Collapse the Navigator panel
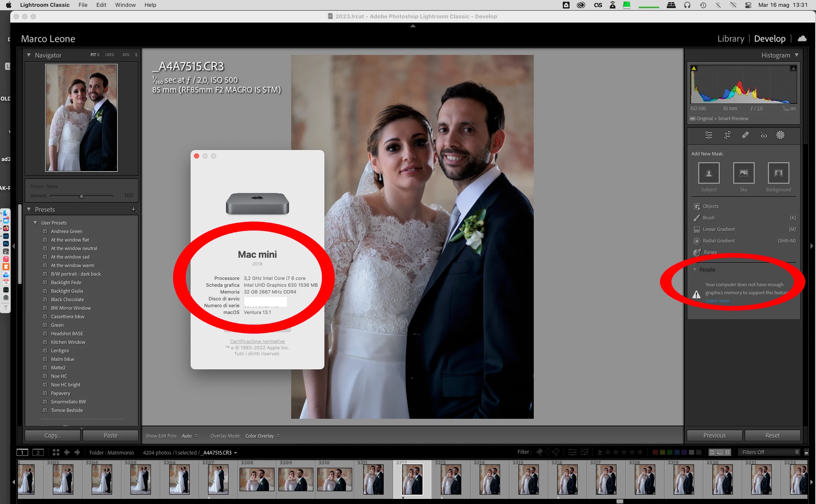The image size is (816, 504). 29,55
